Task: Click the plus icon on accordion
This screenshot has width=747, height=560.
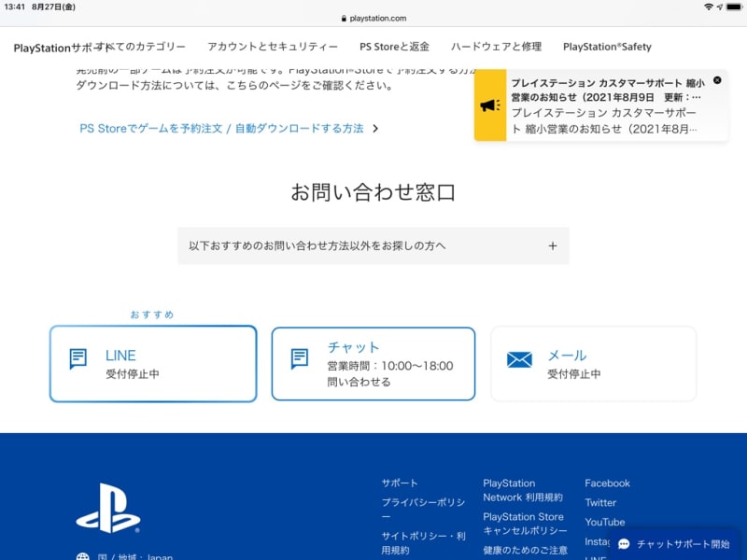Action: pyautogui.click(x=553, y=245)
